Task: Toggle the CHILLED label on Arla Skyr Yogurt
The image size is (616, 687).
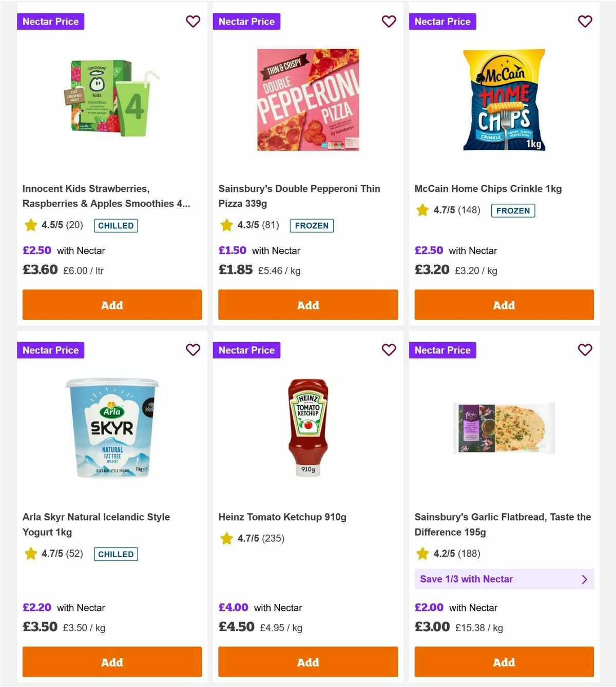Action: point(115,554)
